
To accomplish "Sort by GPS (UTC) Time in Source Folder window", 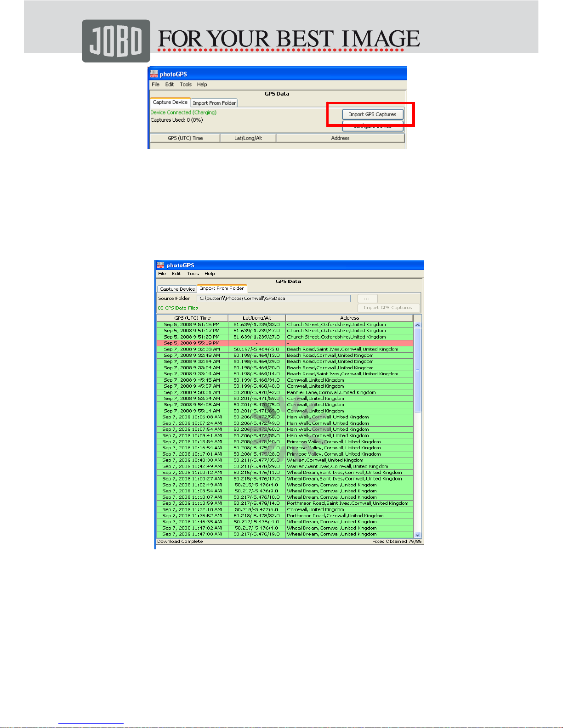I will pos(193,318).
